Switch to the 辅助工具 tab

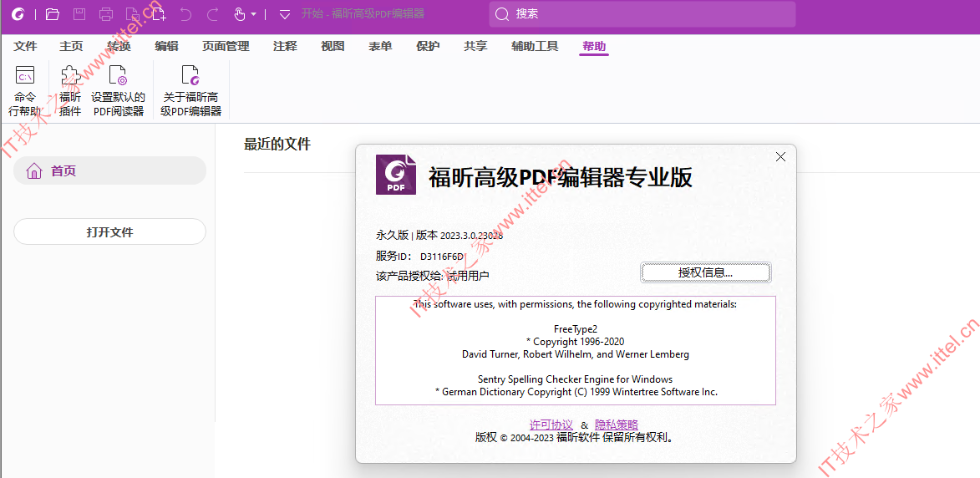[535, 46]
